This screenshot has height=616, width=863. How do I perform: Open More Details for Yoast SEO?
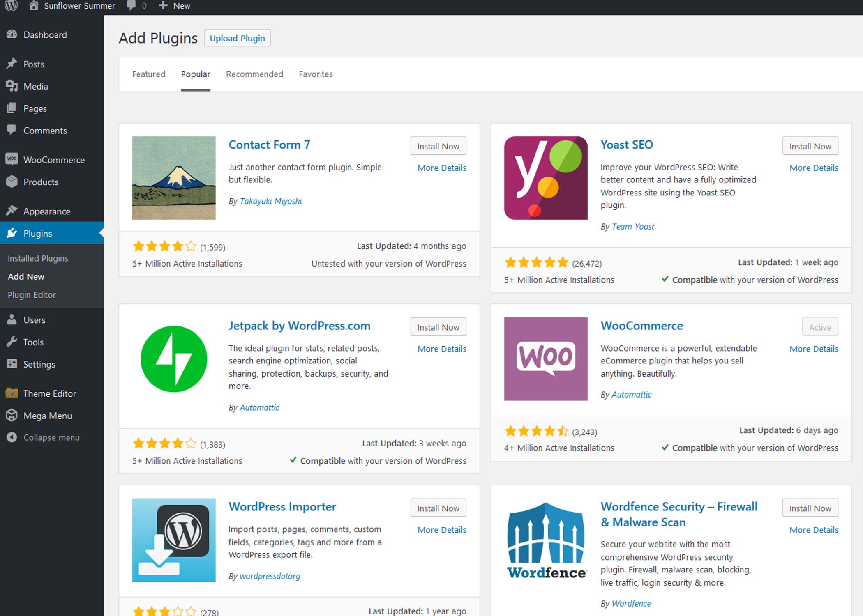[814, 168]
